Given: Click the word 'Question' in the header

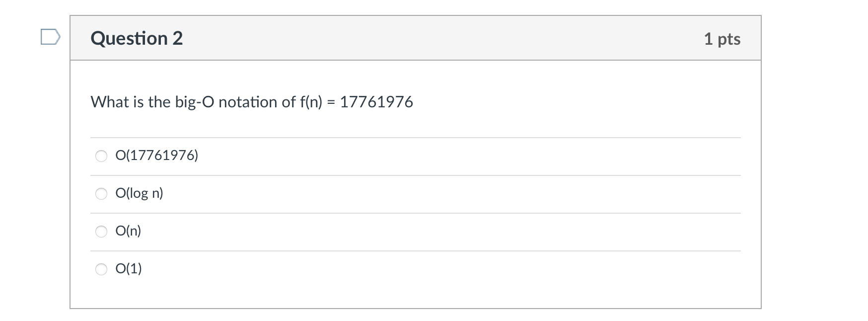Looking at the screenshot, I should click(x=129, y=38).
